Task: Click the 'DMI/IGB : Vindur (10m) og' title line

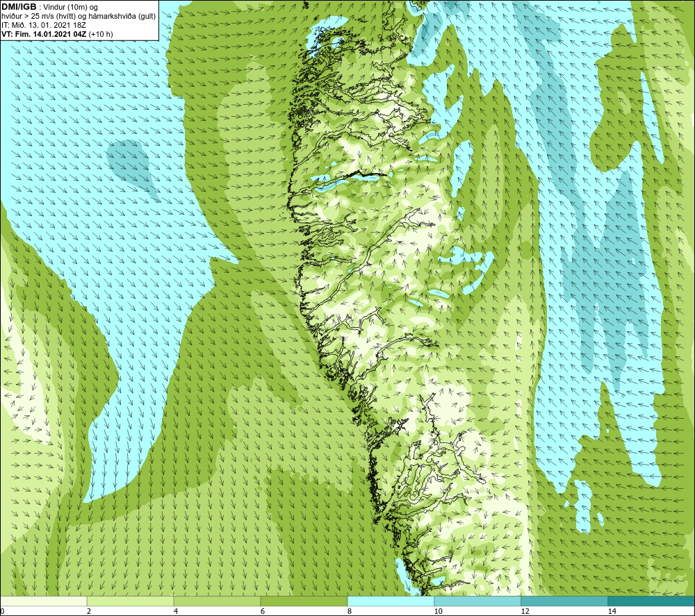Action: [50, 7]
